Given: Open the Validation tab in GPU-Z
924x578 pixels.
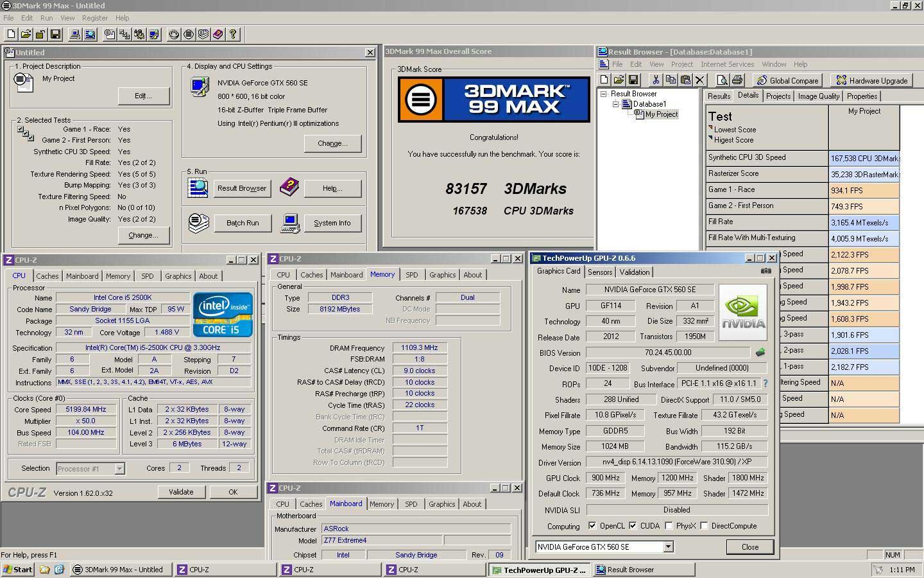Looking at the screenshot, I should [635, 272].
